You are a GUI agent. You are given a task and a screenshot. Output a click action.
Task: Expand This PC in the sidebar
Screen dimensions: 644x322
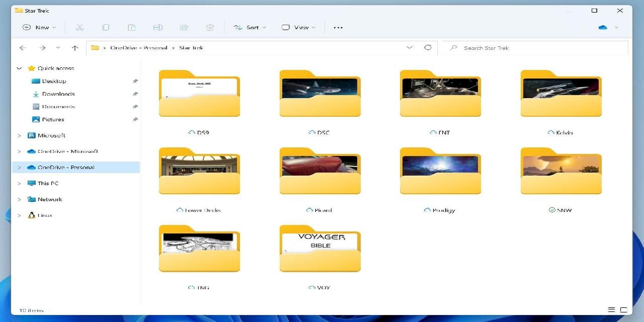click(x=19, y=183)
